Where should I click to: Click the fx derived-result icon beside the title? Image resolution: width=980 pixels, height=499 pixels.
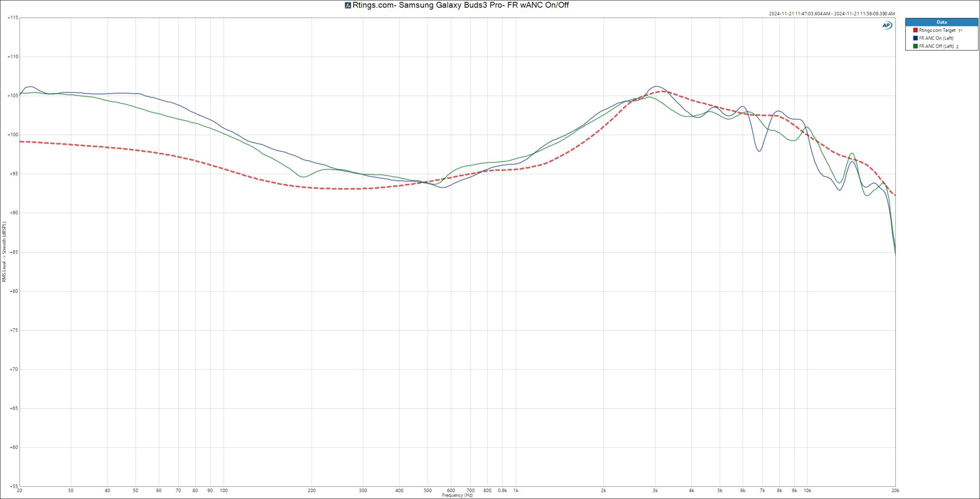click(347, 5)
